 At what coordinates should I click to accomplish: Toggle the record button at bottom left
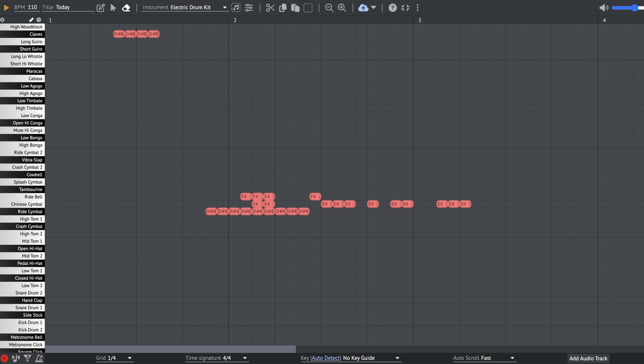point(4,358)
